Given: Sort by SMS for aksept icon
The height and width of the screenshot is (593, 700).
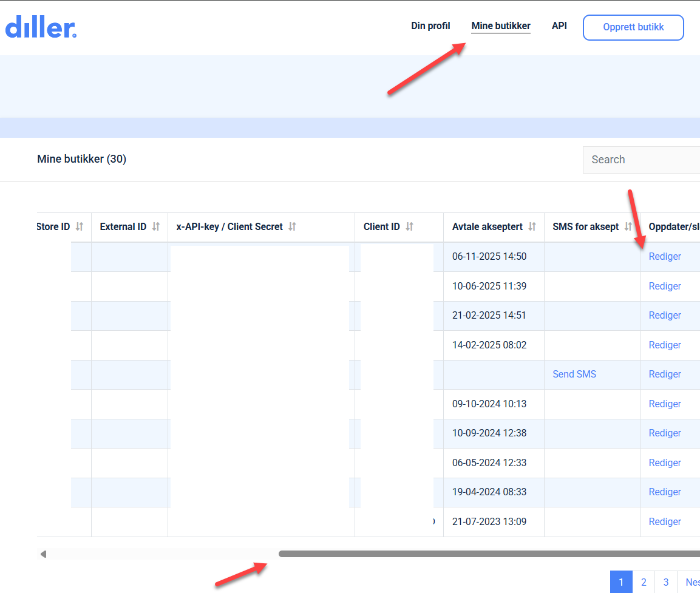Looking at the screenshot, I should pos(628,226).
